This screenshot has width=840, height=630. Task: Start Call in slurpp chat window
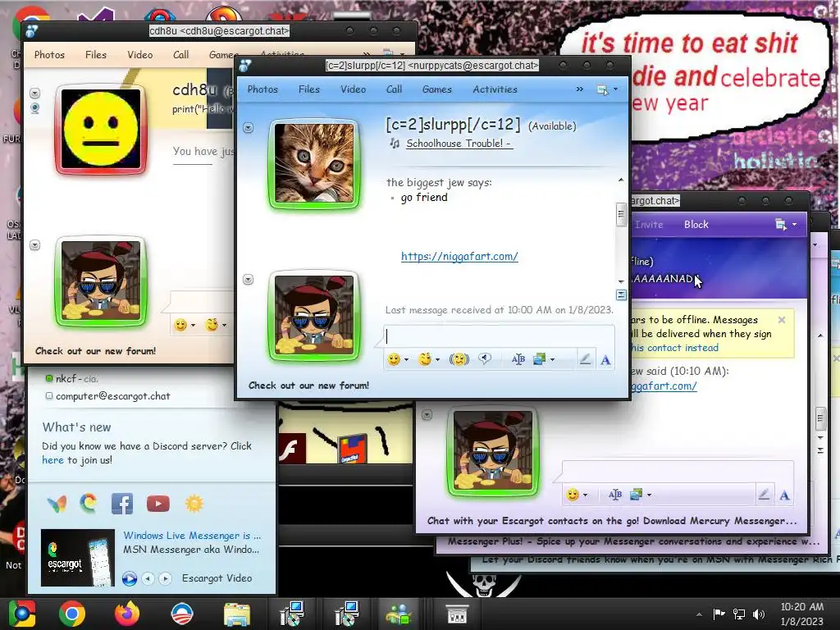pyautogui.click(x=395, y=89)
